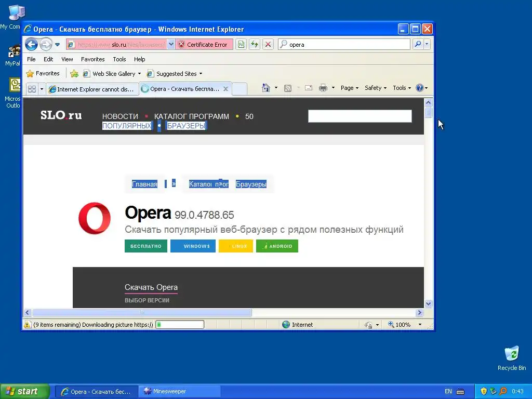This screenshot has width=532, height=399.
Task: Click the Браузеры breadcrumb link
Action: pos(251,184)
